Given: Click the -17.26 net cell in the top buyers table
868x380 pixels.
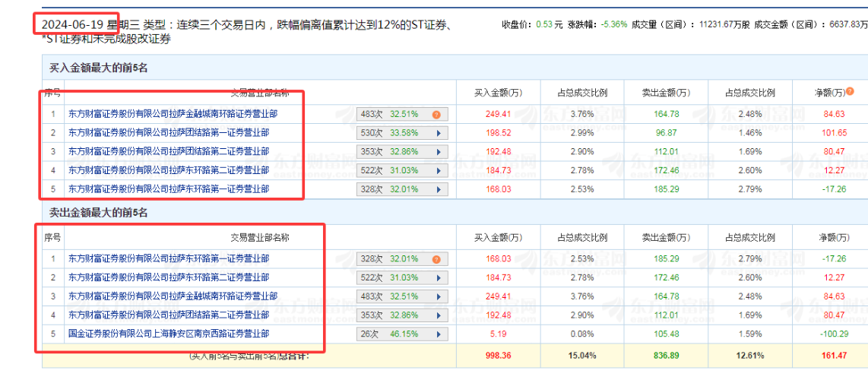Looking at the screenshot, I should [x=833, y=189].
